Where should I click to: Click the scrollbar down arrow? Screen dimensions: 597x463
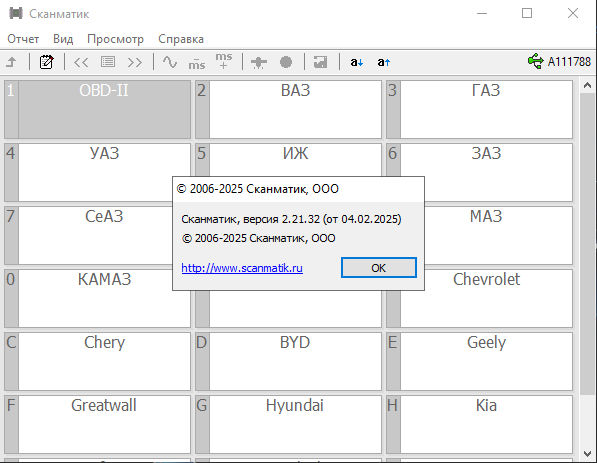587,453
